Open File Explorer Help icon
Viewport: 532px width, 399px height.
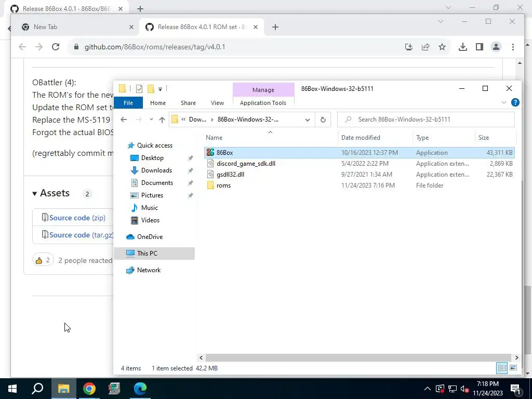coord(515,102)
